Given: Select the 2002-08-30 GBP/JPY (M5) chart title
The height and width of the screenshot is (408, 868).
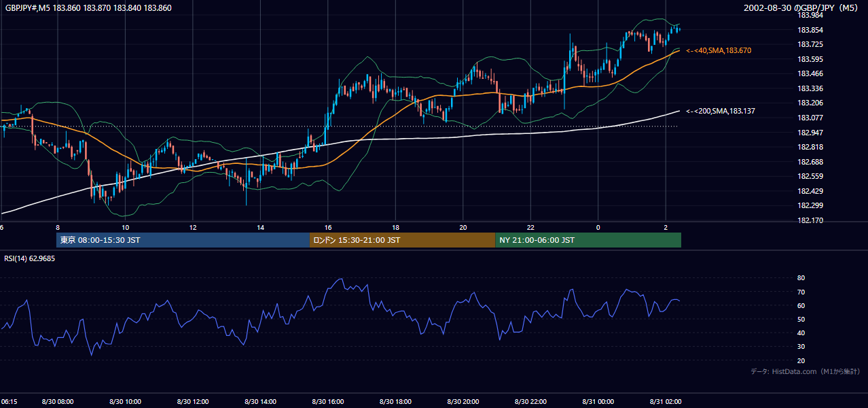Looking at the screenshot, I should (801, 8).
